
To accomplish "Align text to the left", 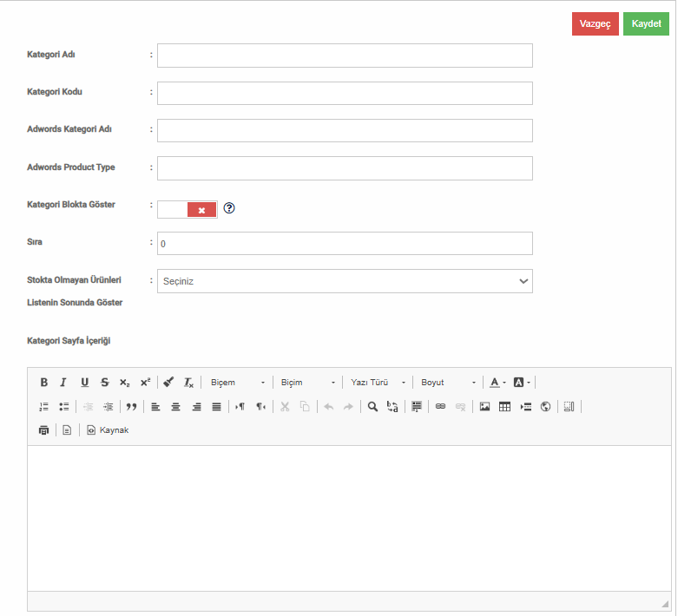I will [x=155, y=406].
